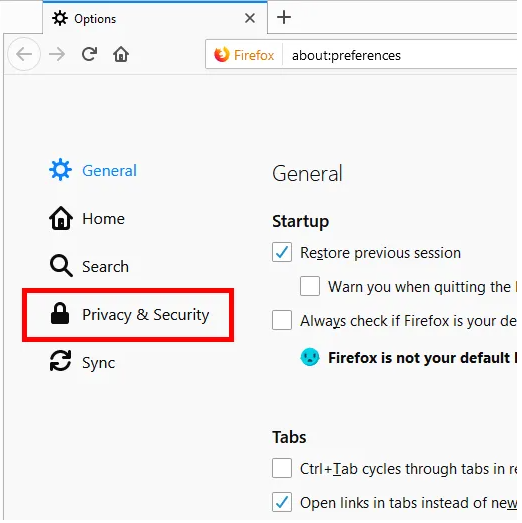Go back using the back arrow button

[24, 54]
